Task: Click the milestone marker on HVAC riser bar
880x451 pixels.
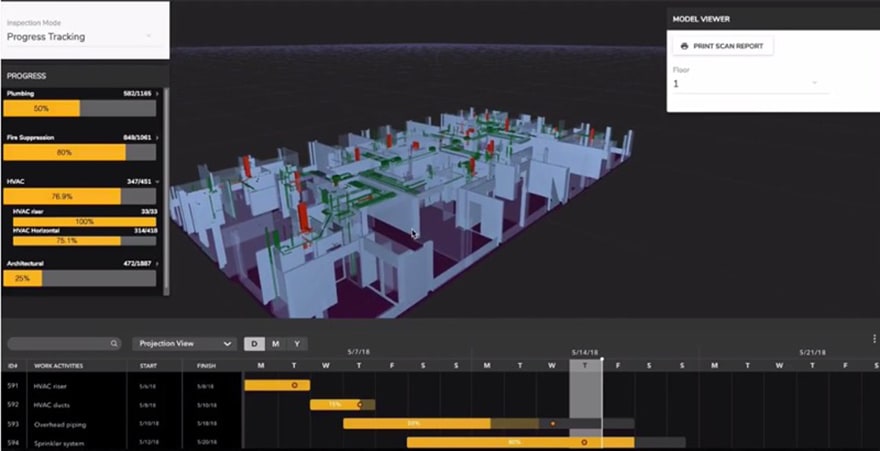Action: [294, 385]
